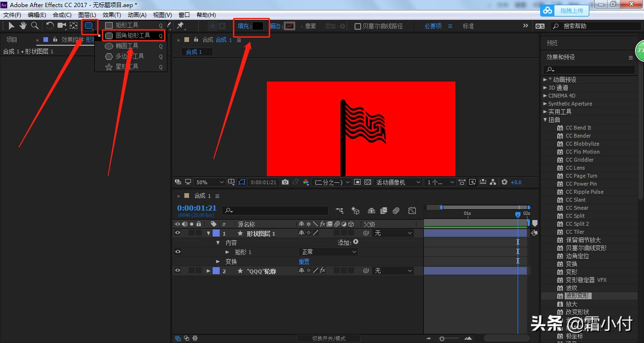Select the arrow Selection tool

pos(11,26)
